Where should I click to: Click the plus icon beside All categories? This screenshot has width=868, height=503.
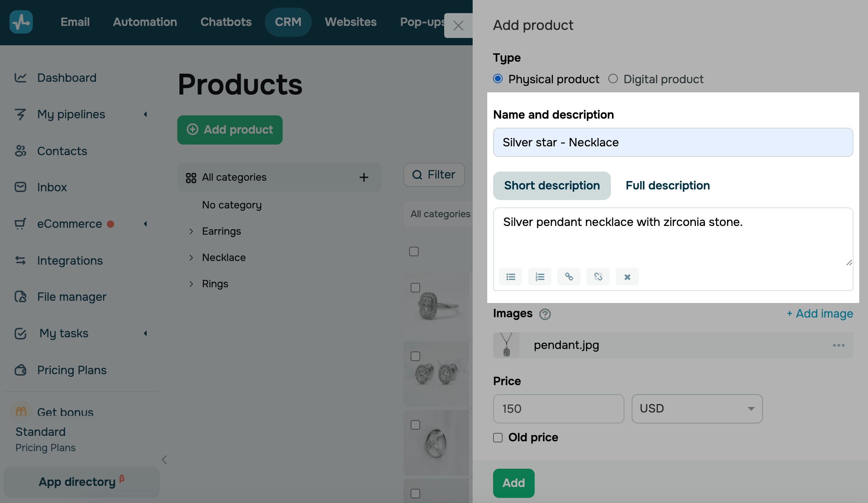click(364, 177)
